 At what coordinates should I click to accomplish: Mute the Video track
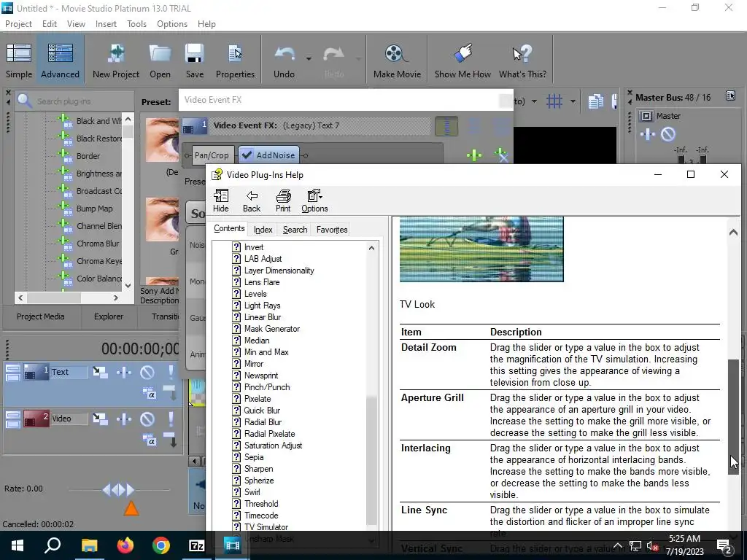[147, 419]
